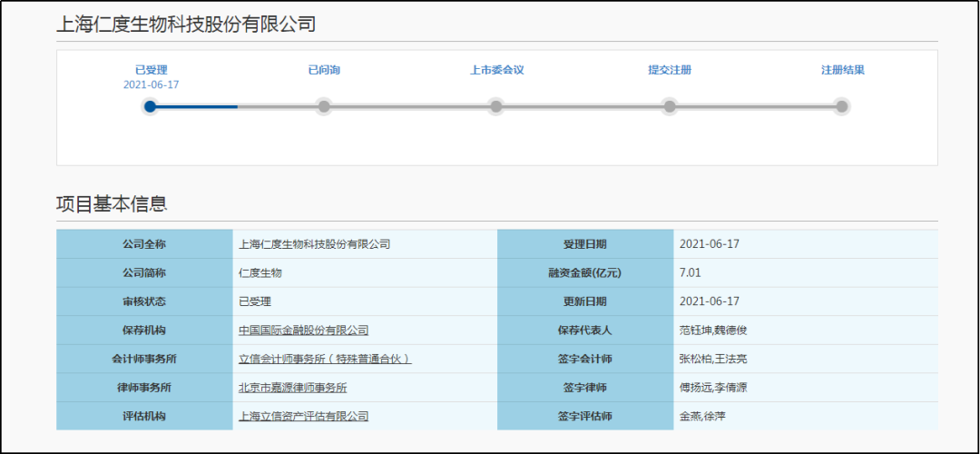
Task: Click the 保荐机构 header cell
Action: point(144,331)
